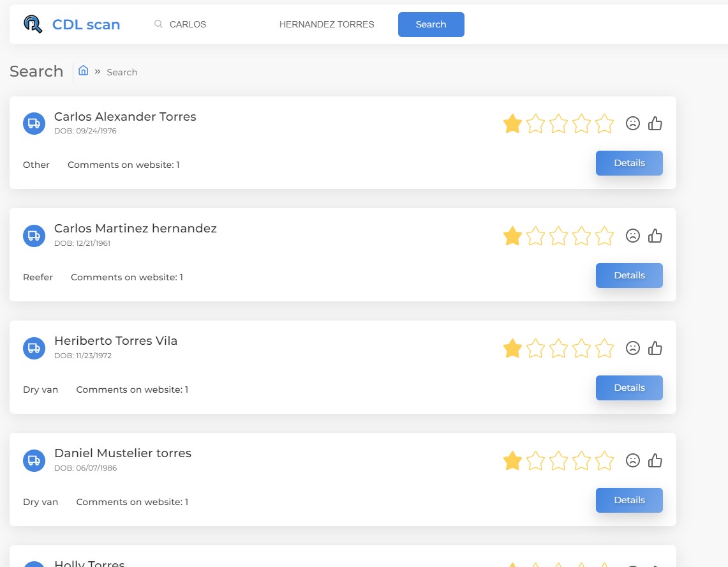Click the DOB: 12/21/1961 text
728x567 pixels.
(x=82, y=243)
